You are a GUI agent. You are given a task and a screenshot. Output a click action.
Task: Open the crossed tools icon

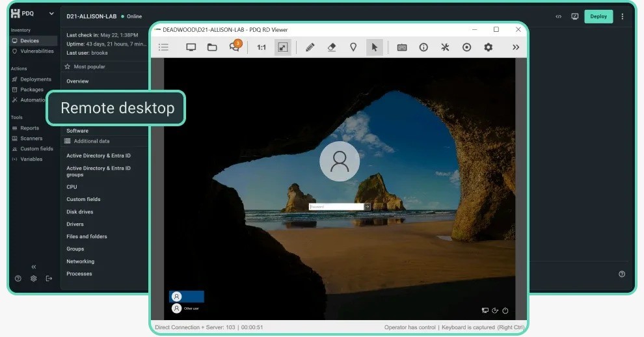445,47
